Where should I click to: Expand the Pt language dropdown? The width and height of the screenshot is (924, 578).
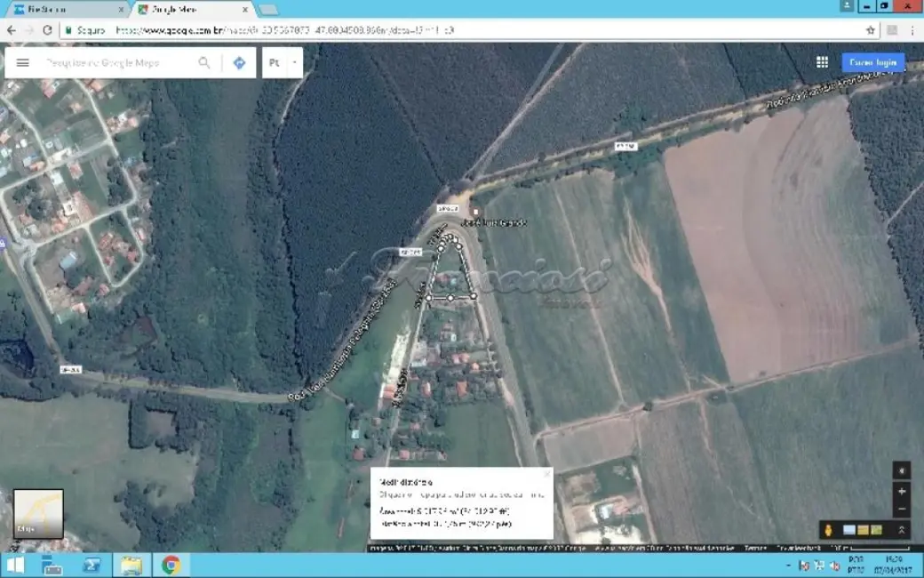(295, 63)
